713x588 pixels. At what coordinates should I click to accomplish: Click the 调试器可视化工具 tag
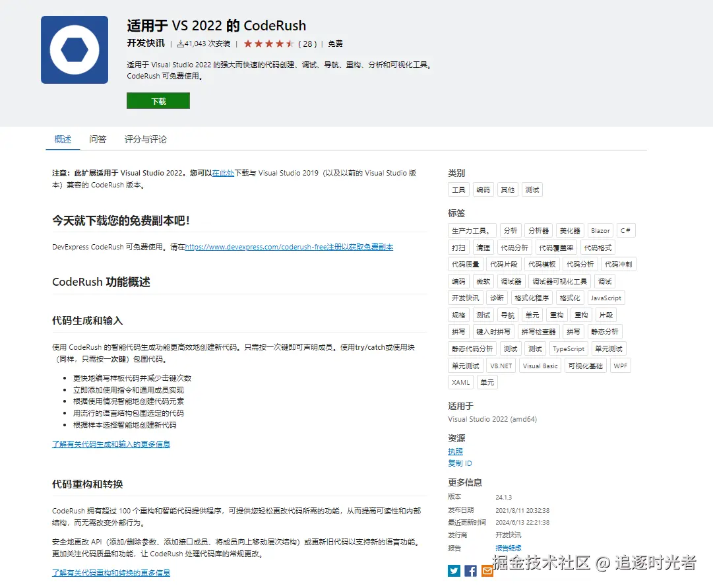tap(560, 281)
